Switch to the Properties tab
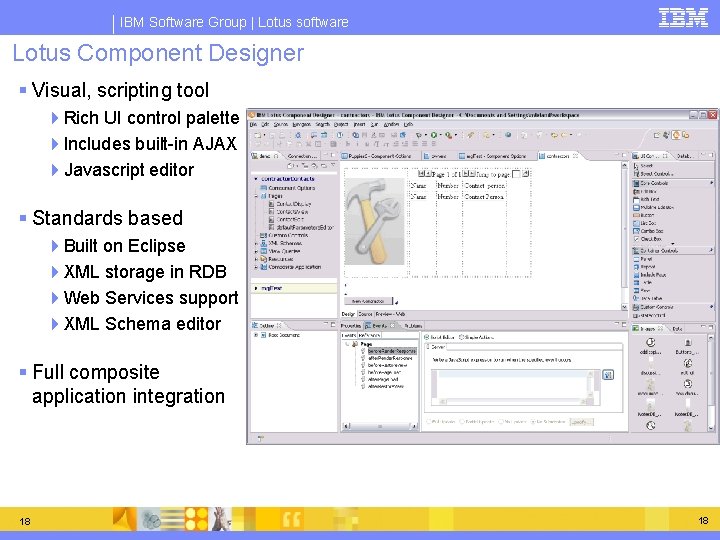Image resolution: width=720 pixels, height=540 pixels. click(351, 326)
